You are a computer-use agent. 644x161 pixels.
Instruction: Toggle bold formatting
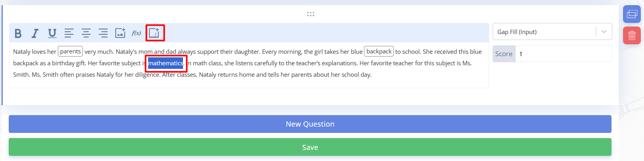pos(18,33)
